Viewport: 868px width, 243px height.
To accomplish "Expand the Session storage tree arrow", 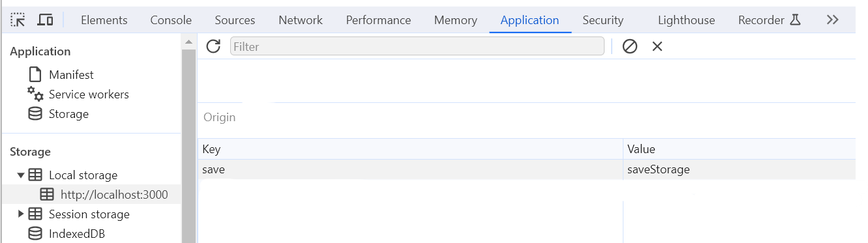I will pyautogui.click(x=21, y=214).
